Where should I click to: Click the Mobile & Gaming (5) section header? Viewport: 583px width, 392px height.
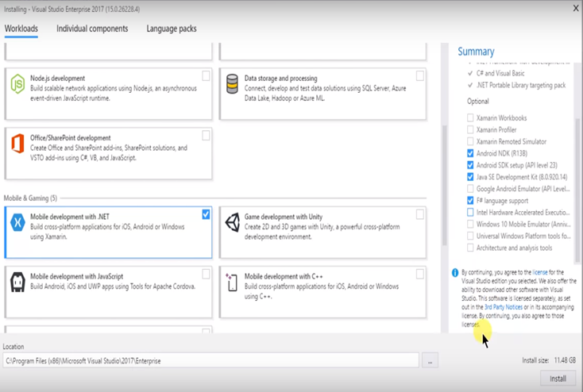click(30, 198)
